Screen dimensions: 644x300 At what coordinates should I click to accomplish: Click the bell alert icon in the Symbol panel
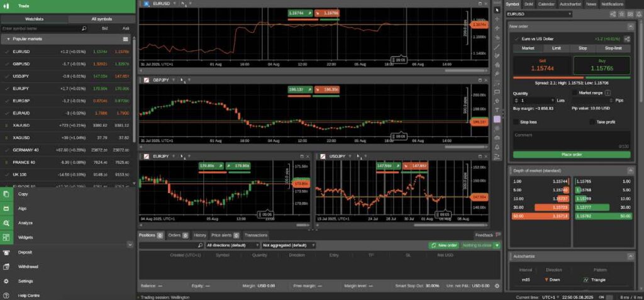pos(639,14)
